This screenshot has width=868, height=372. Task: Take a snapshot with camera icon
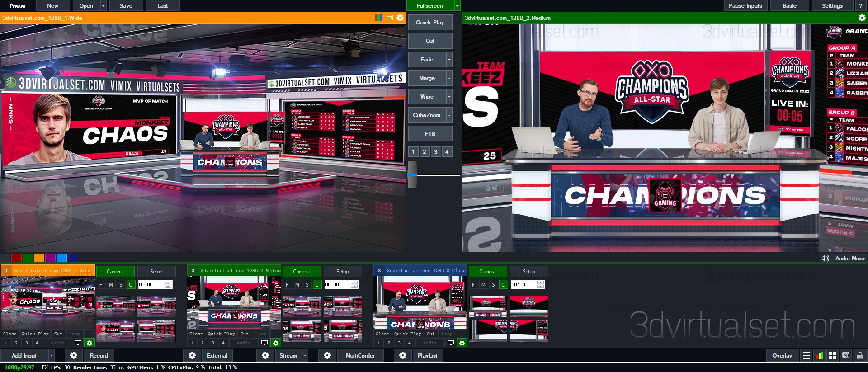coord(846,356)
